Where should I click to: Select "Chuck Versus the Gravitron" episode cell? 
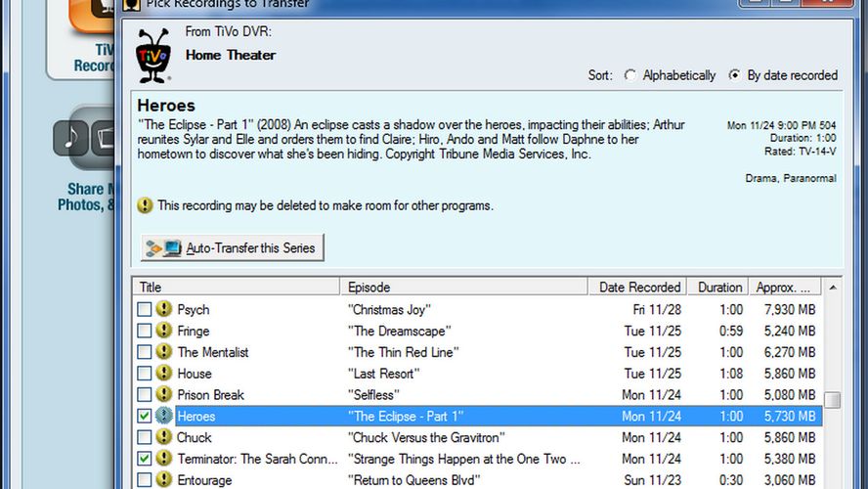[x=426, y=437]
